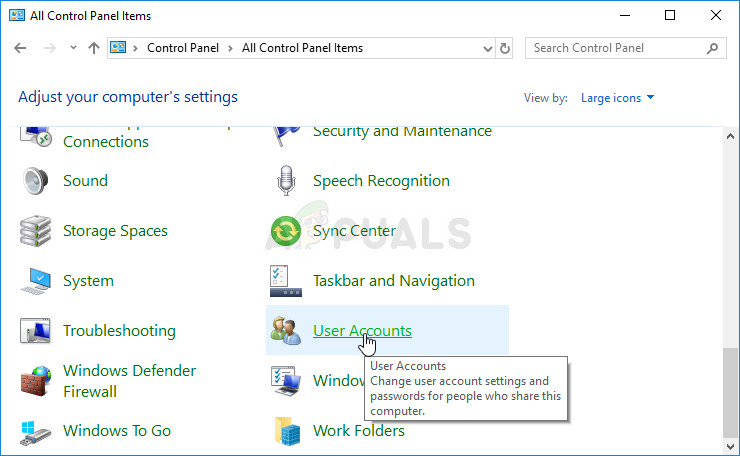Go back with the back arrow

click(x=20, y=48)
